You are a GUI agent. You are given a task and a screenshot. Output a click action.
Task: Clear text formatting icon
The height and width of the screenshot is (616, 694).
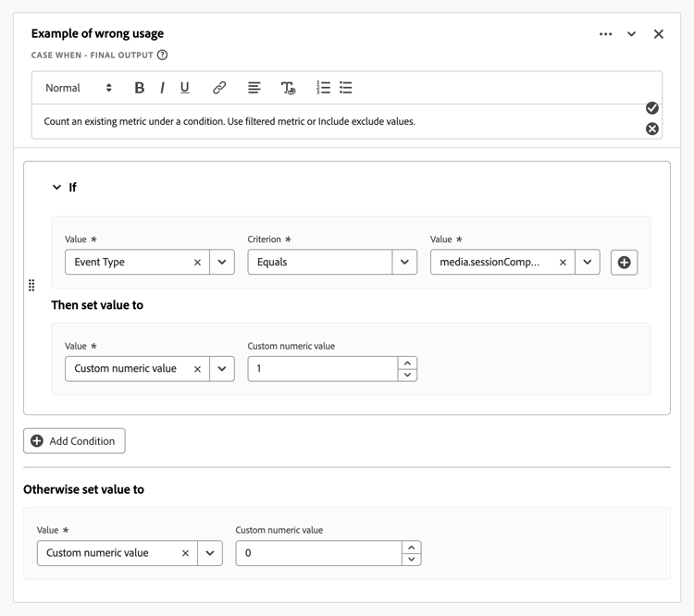288,88
